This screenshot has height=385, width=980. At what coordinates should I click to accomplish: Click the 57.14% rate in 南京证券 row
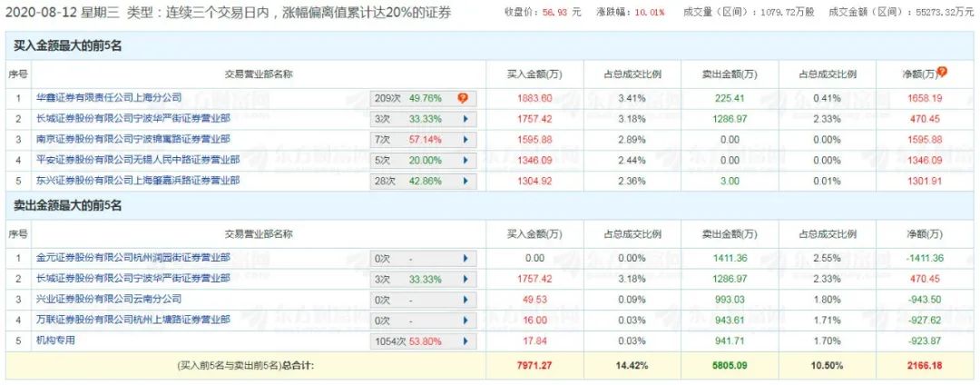click(426, 140)
